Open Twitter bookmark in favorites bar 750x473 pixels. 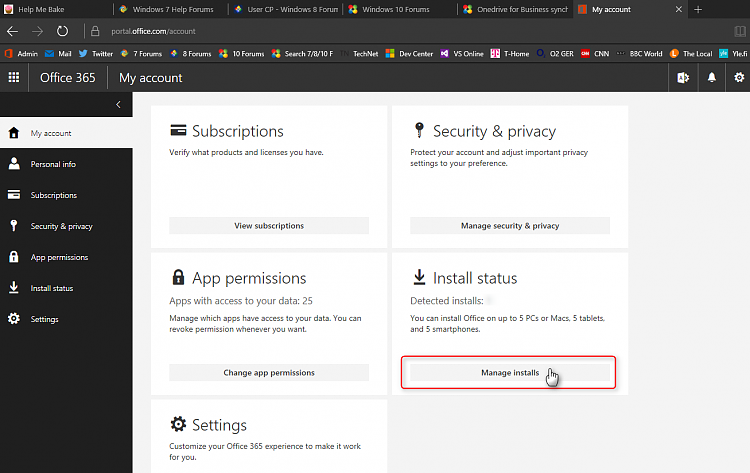pyautogui.click(x=96, y=54)
